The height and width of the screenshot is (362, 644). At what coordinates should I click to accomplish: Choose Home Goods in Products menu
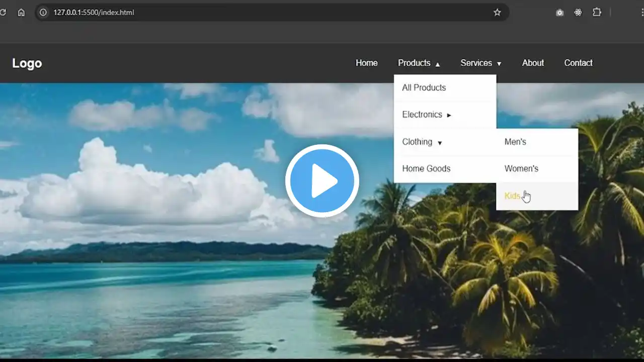pyautogui.click(x=426, y=168)
